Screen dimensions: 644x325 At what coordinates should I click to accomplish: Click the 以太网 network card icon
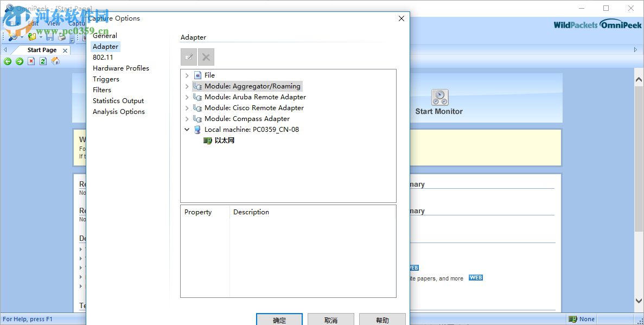click(x=208, y=141)
